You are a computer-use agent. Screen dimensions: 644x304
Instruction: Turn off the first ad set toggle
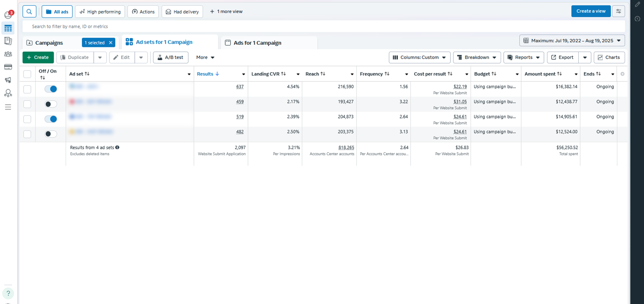point(51,89)
